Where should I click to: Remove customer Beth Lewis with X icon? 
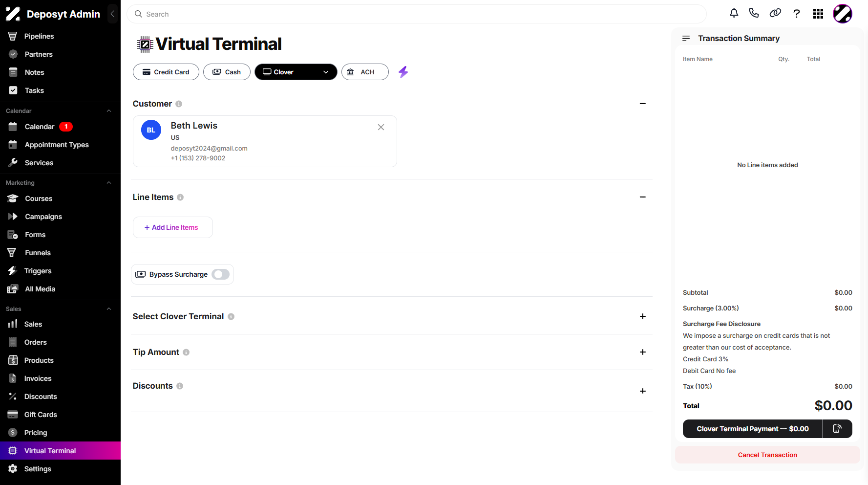point(381,127)
